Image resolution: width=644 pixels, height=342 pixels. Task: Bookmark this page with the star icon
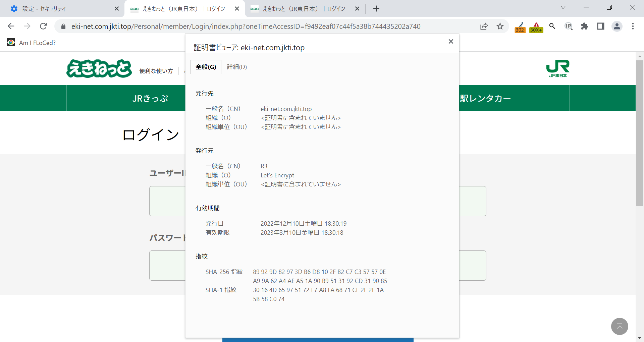pyautogui.click(x=500, y=26)
